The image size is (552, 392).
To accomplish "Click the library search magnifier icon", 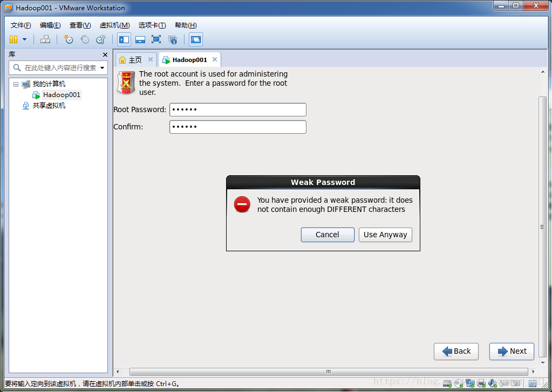I will 17,67.
